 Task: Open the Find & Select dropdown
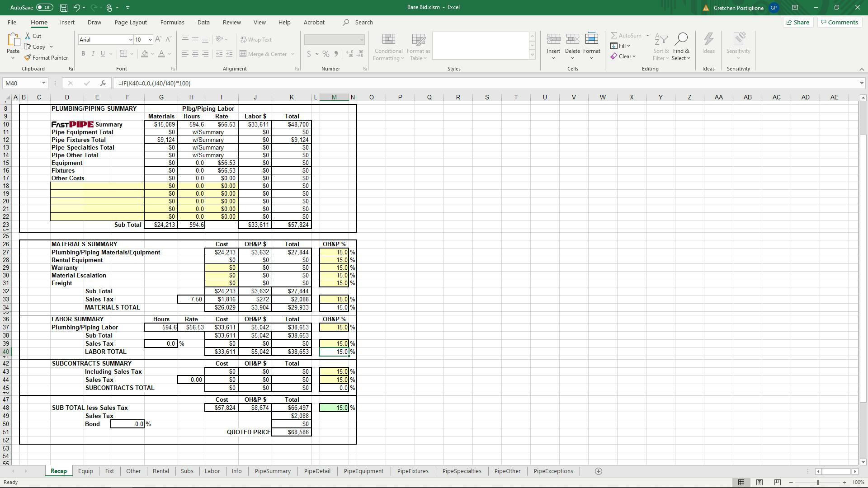pyautogui.click(x=681, y=47)
